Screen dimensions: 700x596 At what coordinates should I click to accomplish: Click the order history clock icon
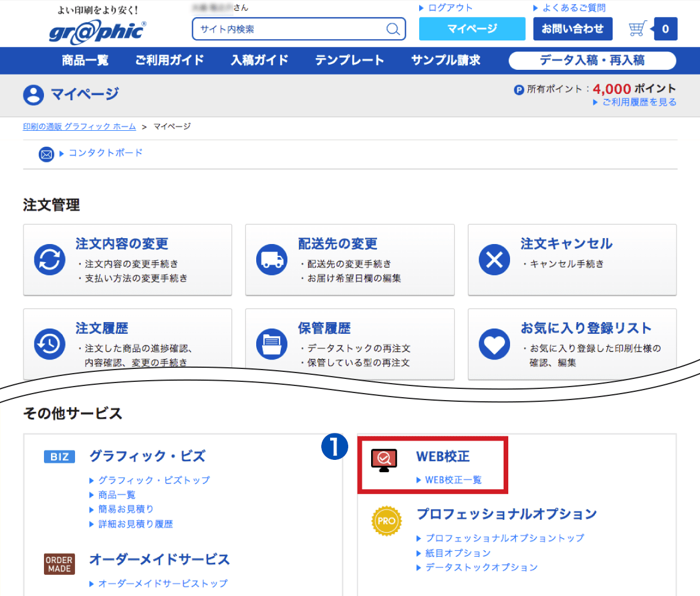point(49,344)
